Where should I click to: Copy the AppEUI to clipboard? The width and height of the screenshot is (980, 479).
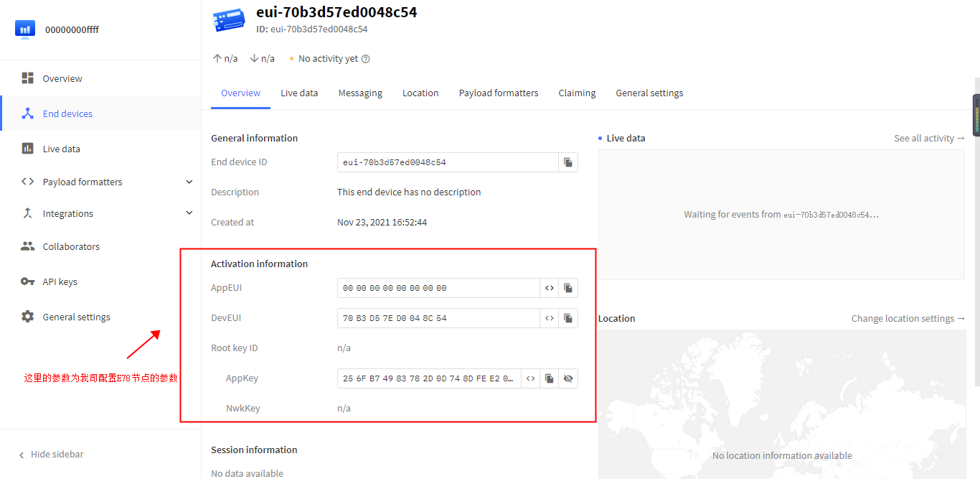point(567,288)
